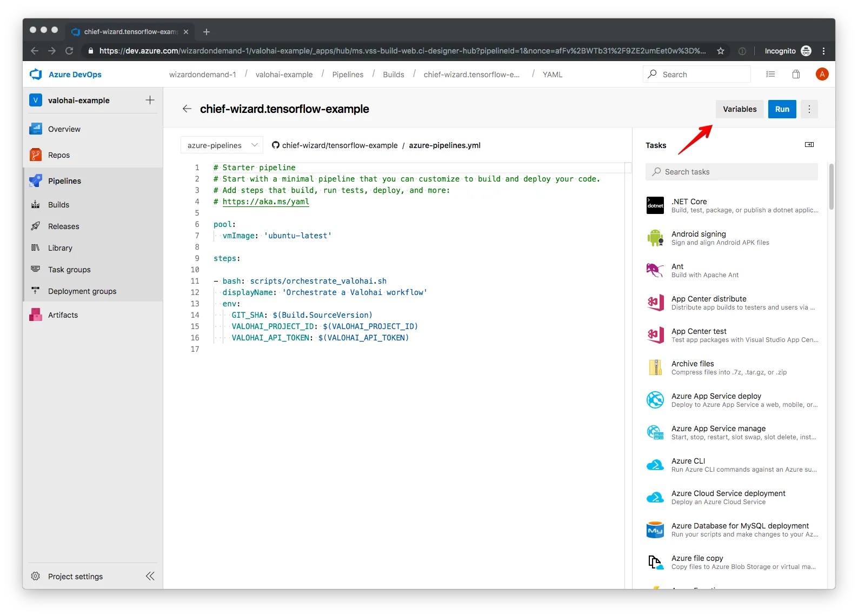The width and height of the screenshot is (858, 616).
Task: Click the wizardondemand-1 breadcrumb
Action: [202, 75]
